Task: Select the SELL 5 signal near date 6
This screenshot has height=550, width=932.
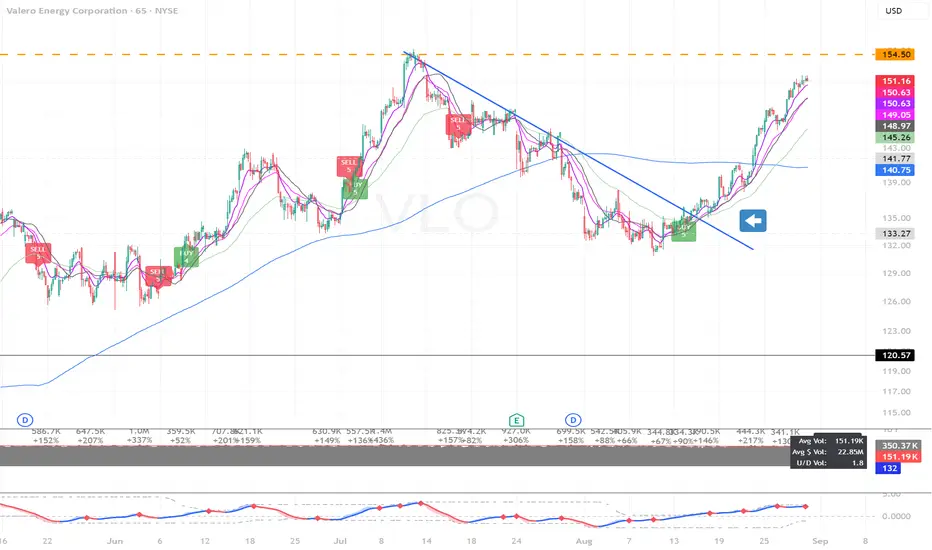Action: (158, 275)
